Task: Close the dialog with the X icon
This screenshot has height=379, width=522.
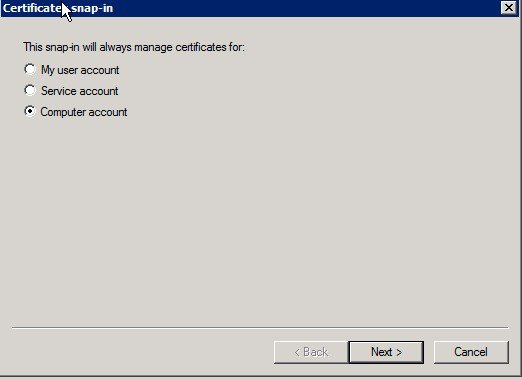Action: [509, 8]
